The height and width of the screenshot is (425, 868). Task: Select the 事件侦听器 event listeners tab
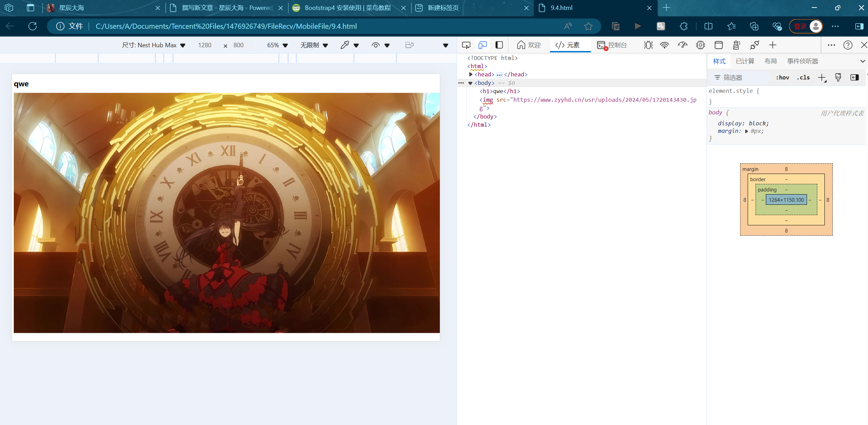click(803, 61)
